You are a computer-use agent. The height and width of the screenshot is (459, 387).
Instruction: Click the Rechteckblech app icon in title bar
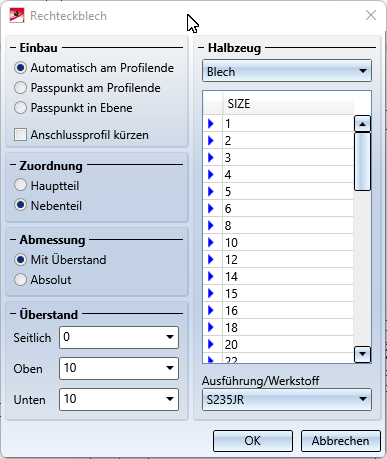(x=17, y=16)
